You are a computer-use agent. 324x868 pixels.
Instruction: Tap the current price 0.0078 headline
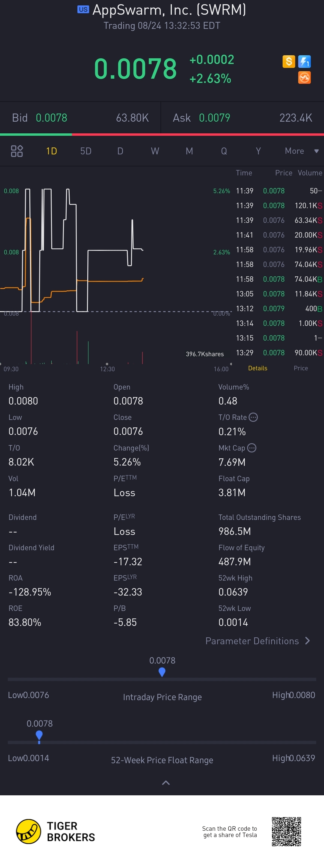point(135,69)
